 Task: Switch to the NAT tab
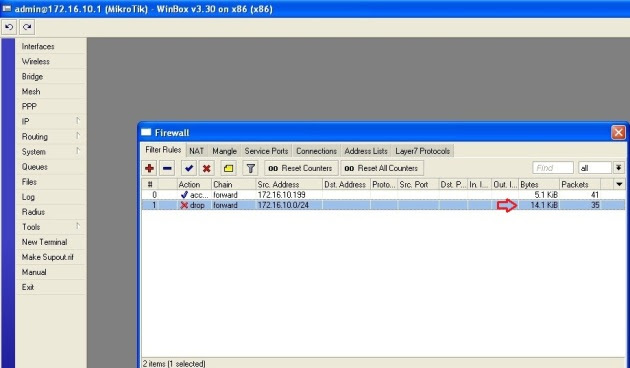point(196,151)
